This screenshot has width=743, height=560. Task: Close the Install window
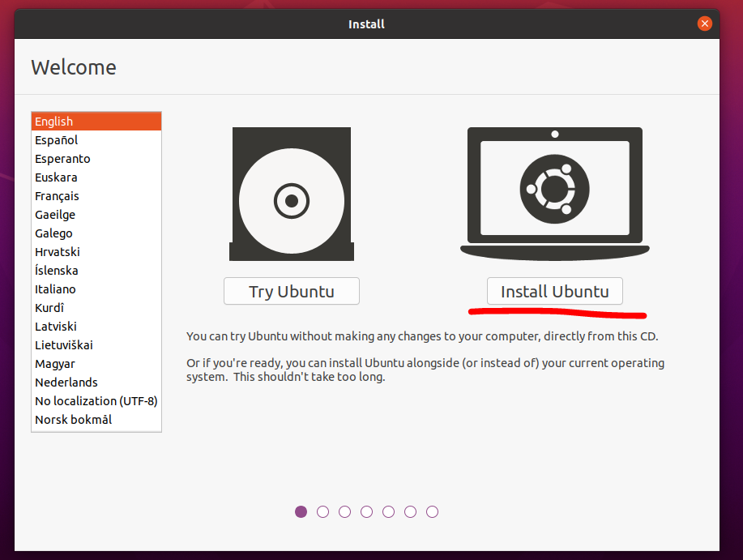[704, 24]
